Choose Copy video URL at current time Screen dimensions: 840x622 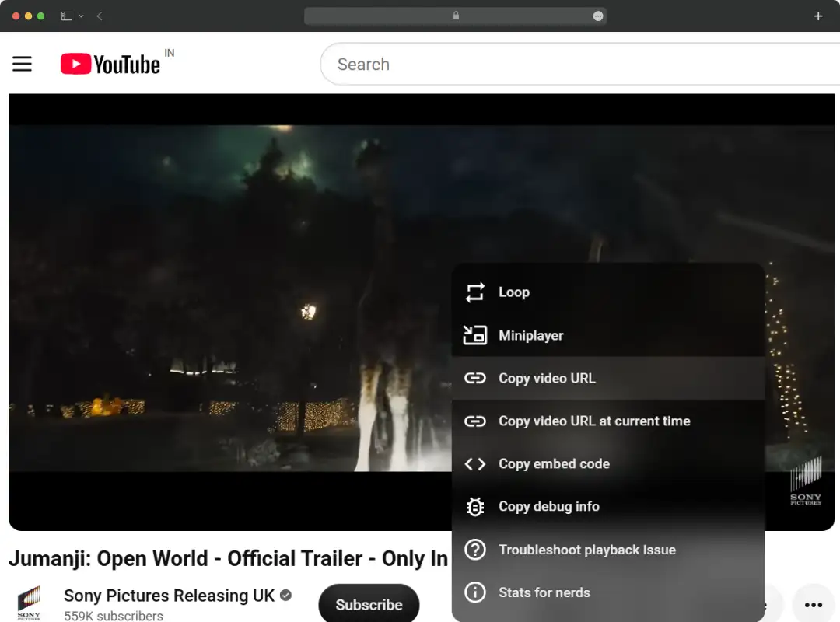pyautogui.click(x=608, y=421)
